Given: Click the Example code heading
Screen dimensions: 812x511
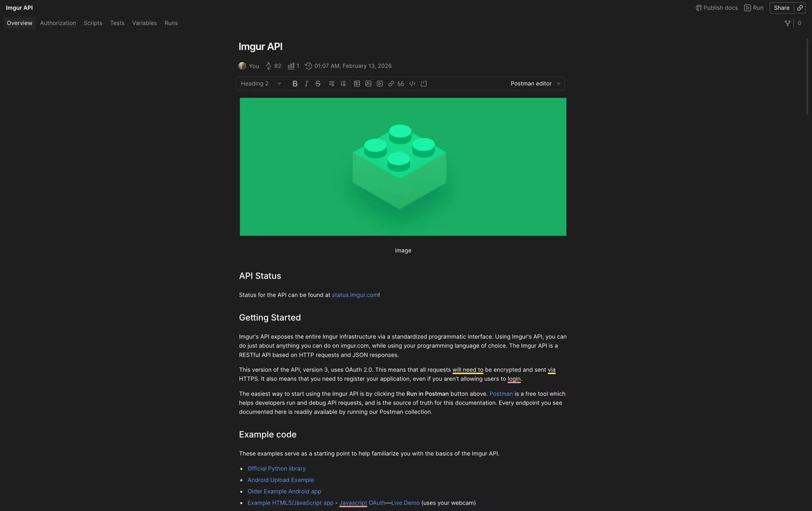Looking at the screenshot, I should pyautogui.click(x=268, y=434).
